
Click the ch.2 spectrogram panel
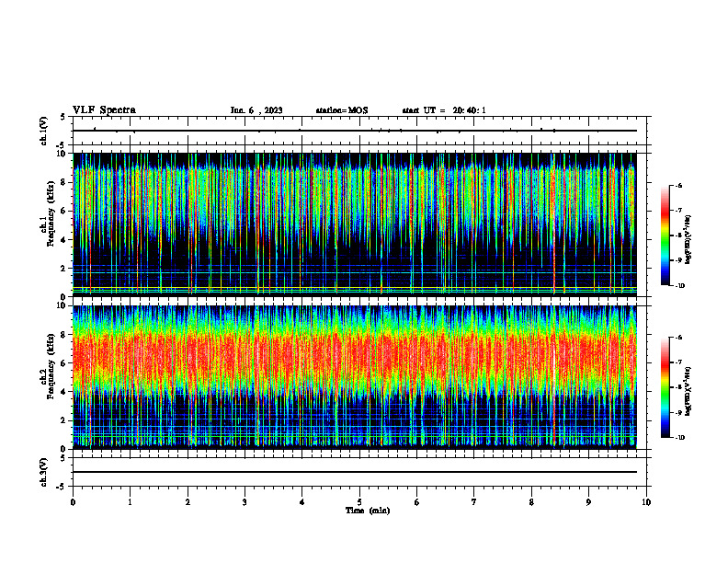click(354, 377)
